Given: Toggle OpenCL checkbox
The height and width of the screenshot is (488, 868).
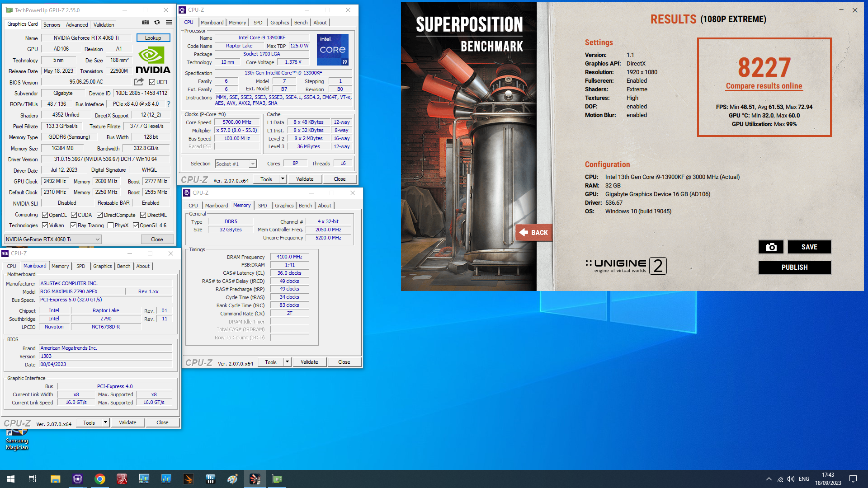Looking at the screenshot, I should (x=45, y=215).
